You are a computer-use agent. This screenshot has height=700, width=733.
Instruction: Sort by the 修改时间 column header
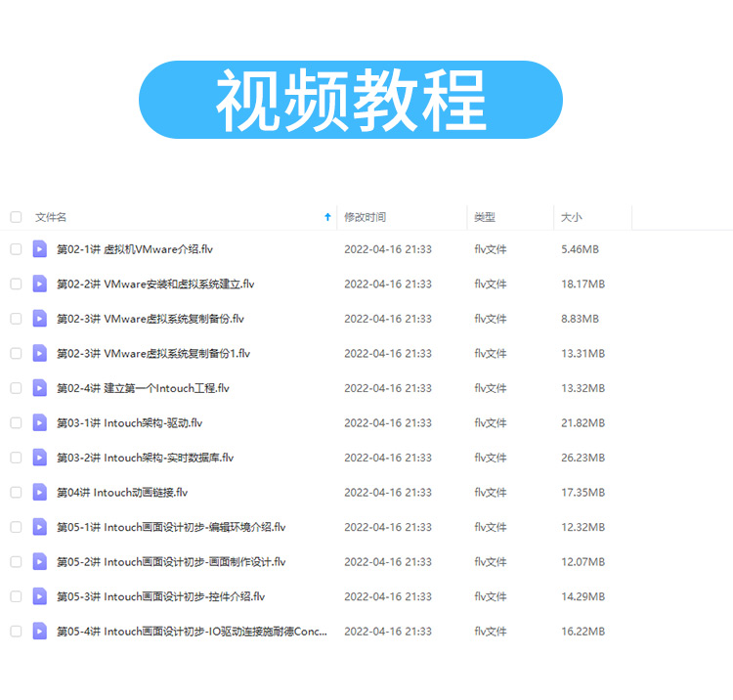tap(366, 217)
